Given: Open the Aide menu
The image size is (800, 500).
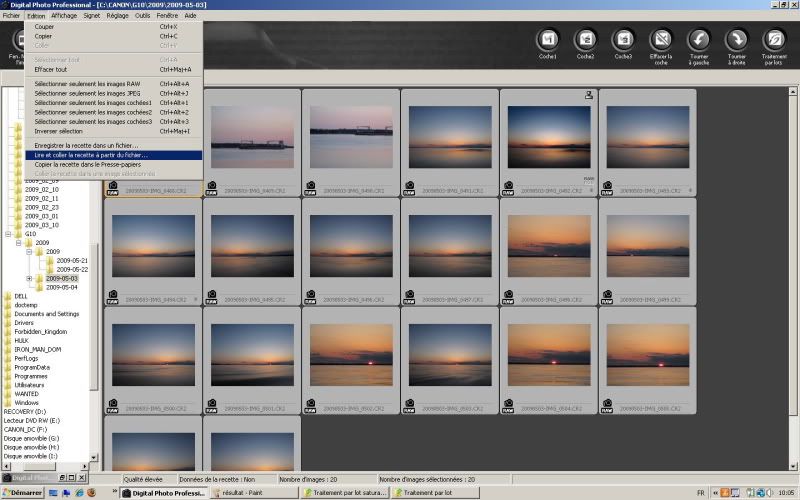Looking at the screenshot, I should [190, 16].
